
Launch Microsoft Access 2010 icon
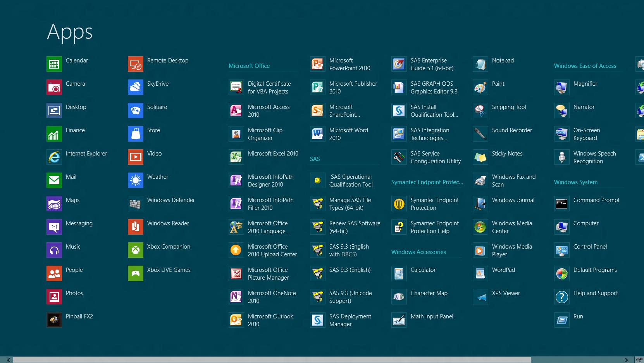(236, 111)
